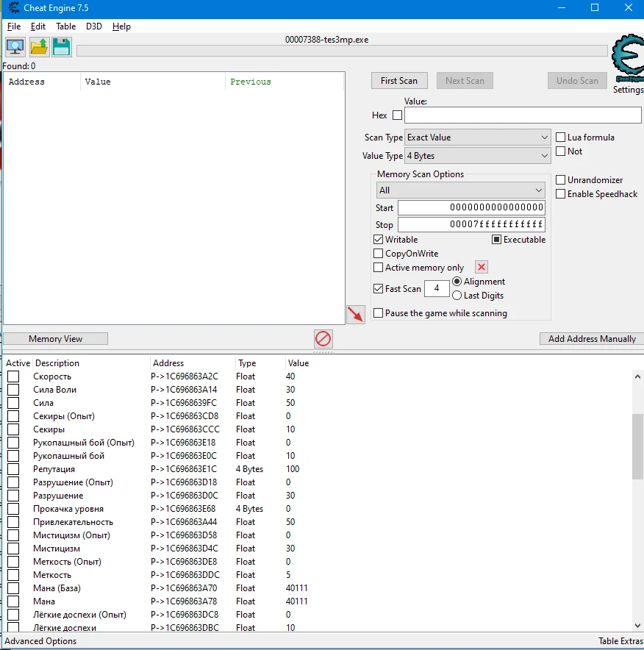Select the Мистицизм (Опыт) description
The image size is (644, 650).
click(72, 535)
